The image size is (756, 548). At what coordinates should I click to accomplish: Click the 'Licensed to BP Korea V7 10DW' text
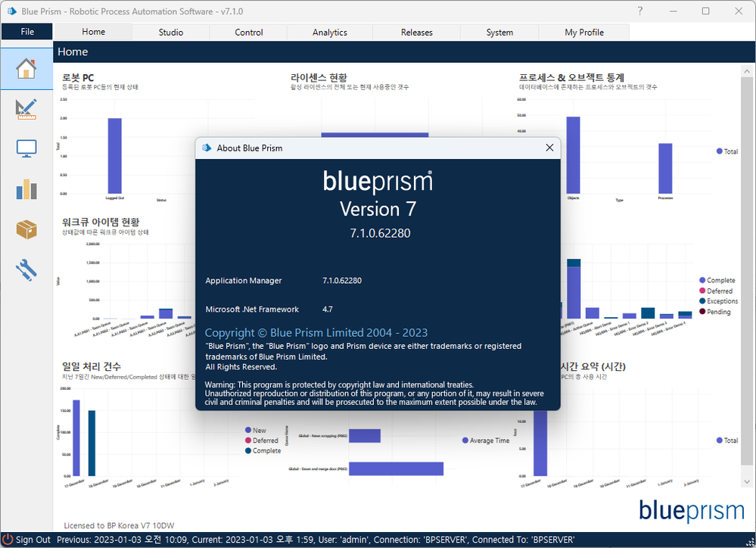119,525
